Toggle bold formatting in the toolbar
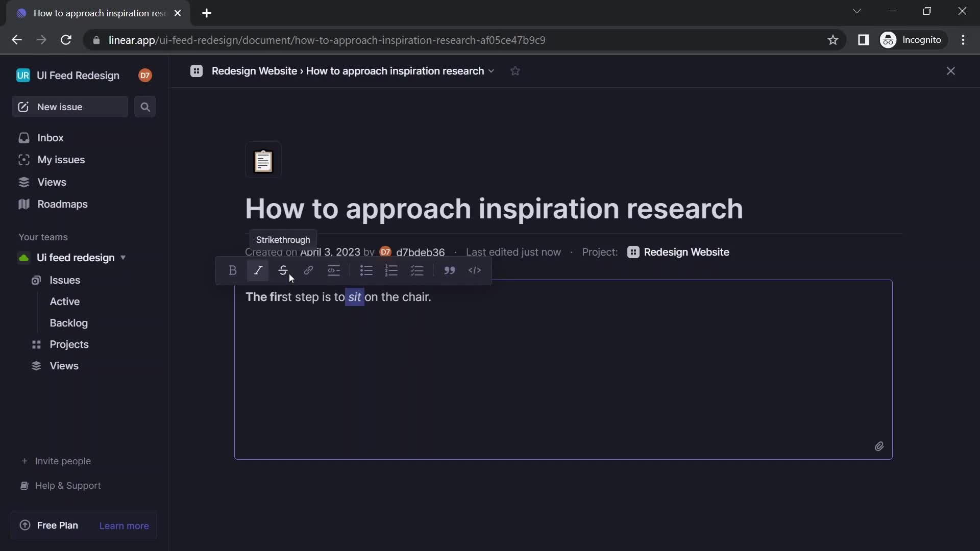Image resolution: width=980 pixels, height=551 pixels. [233, 270]
